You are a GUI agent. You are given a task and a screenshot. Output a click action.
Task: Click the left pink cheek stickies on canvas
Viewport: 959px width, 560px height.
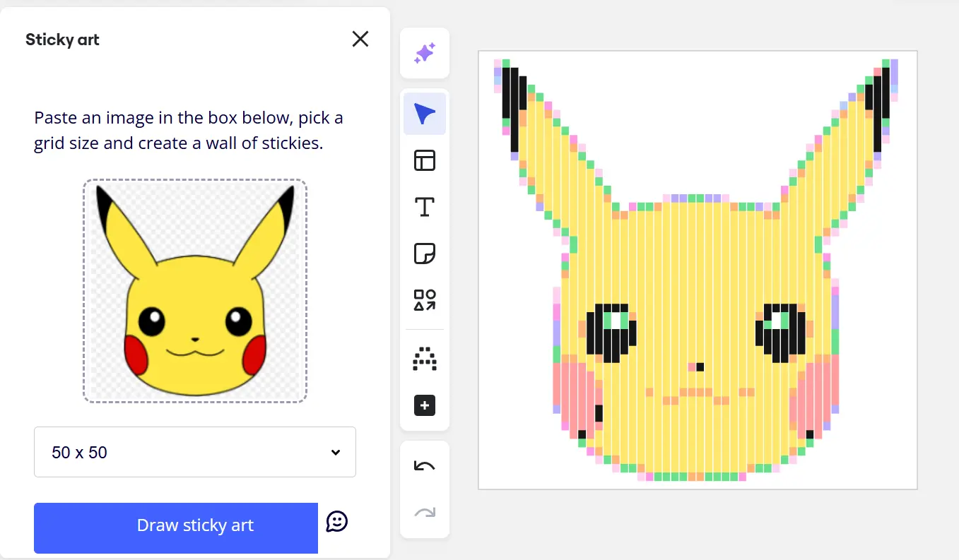575,394
